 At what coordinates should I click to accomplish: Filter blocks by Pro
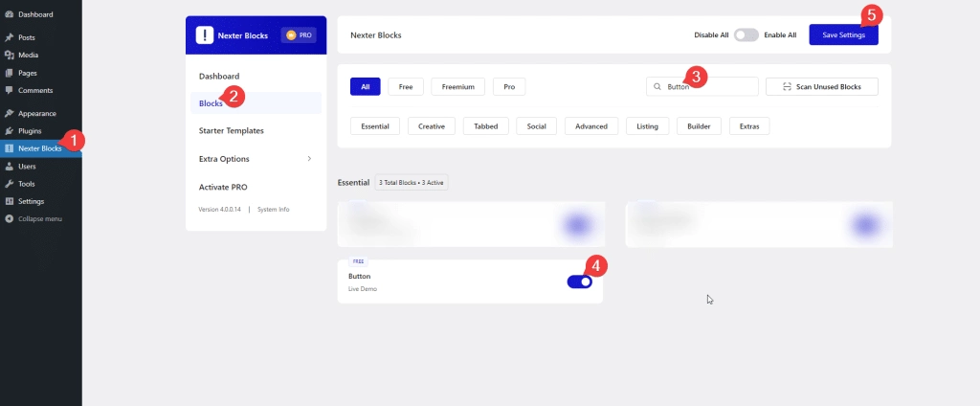(509, 87)
